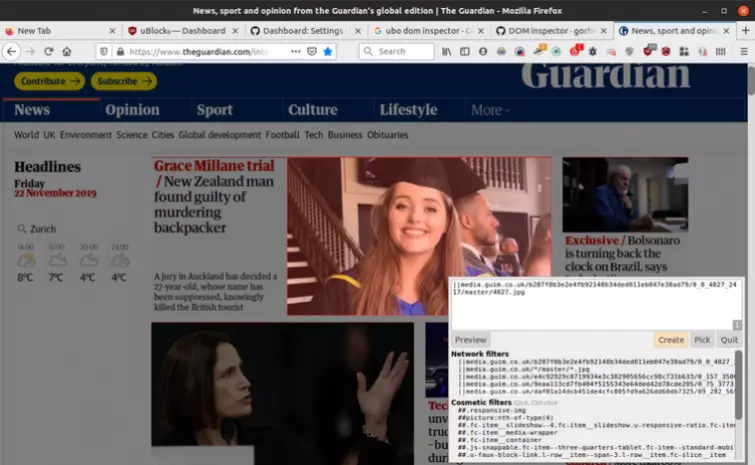
Task: Open the Global development link
Action: [x=220, y=135]
